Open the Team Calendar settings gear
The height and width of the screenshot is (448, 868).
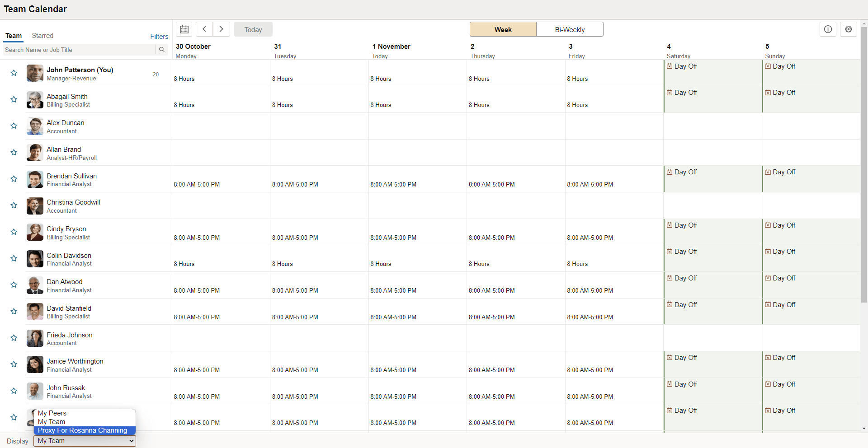tap(849, 29)
